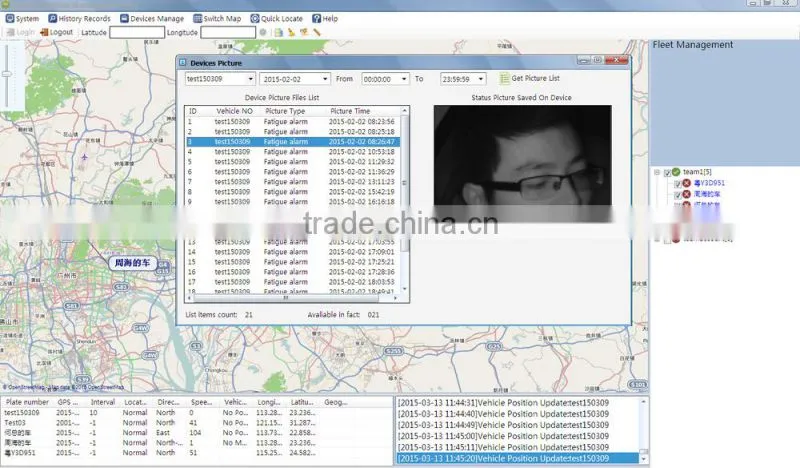Click the Vehicle NO column header
The height and width of the screenshot is (468, 800).
234,111
